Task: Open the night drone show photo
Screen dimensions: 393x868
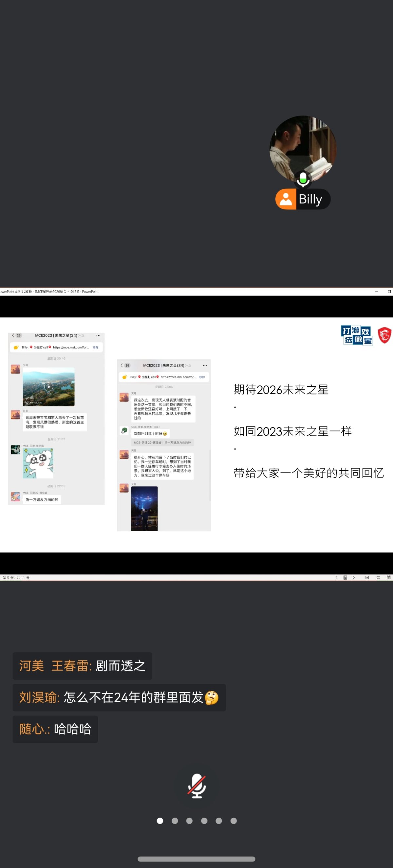Action: click(x=144, y=509)
